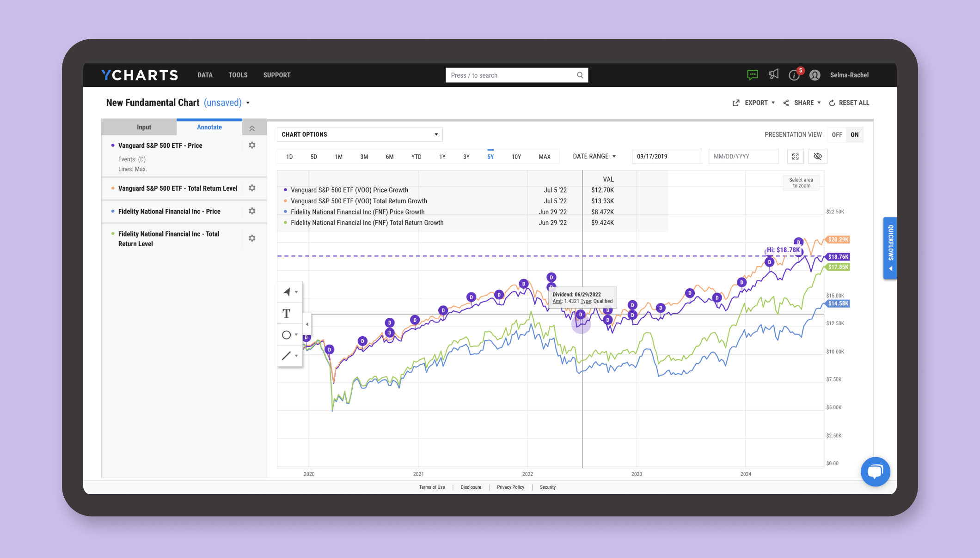The width and height of the screenshot is (980, 558).
Task: Open the TOOLS menu
Action: [238, 75]
